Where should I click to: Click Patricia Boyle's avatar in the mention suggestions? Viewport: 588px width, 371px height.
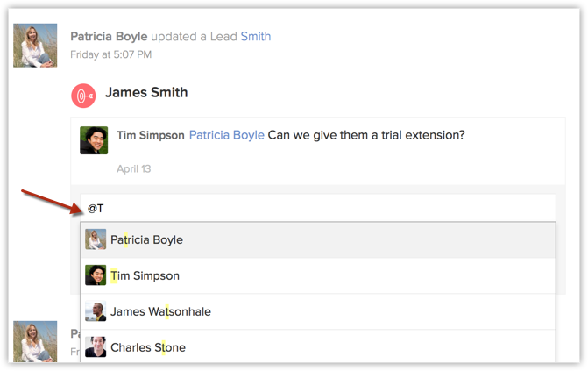[x=96, y=239]
